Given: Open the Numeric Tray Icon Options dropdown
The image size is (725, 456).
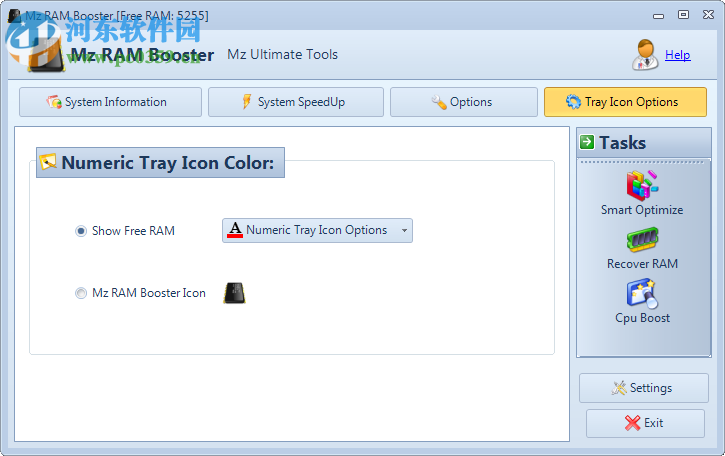Looking at the screenshot, I should (x=317, y=230).
